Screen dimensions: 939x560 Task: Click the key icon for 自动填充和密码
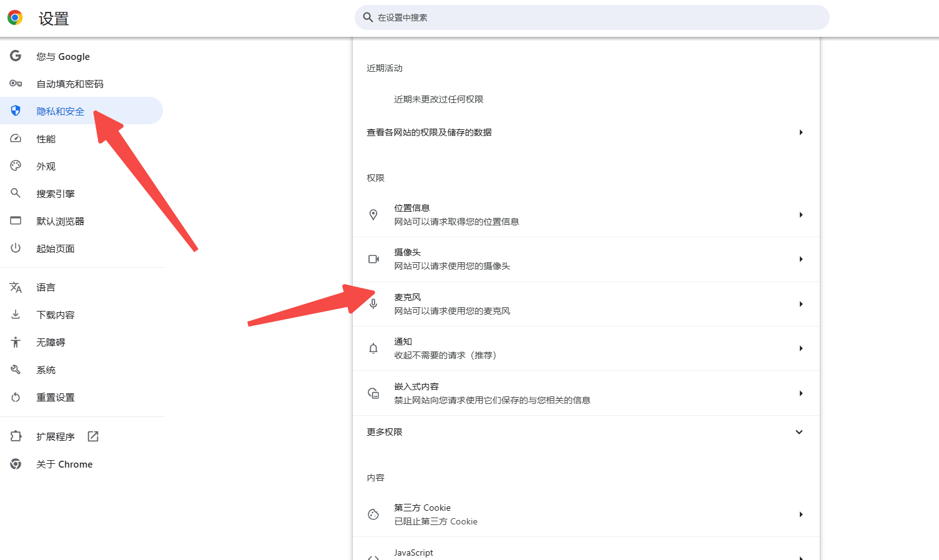coord(16,83)
